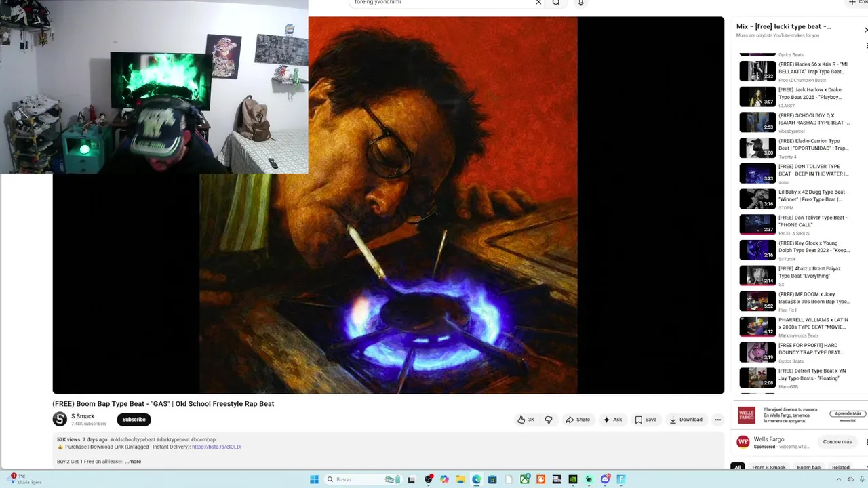Close the Mix playlist panel
The image size is (868, 488).
(865, 30)
